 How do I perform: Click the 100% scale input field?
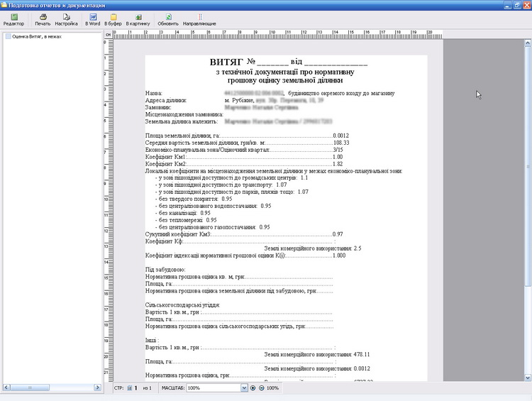(x=214, y=388)
